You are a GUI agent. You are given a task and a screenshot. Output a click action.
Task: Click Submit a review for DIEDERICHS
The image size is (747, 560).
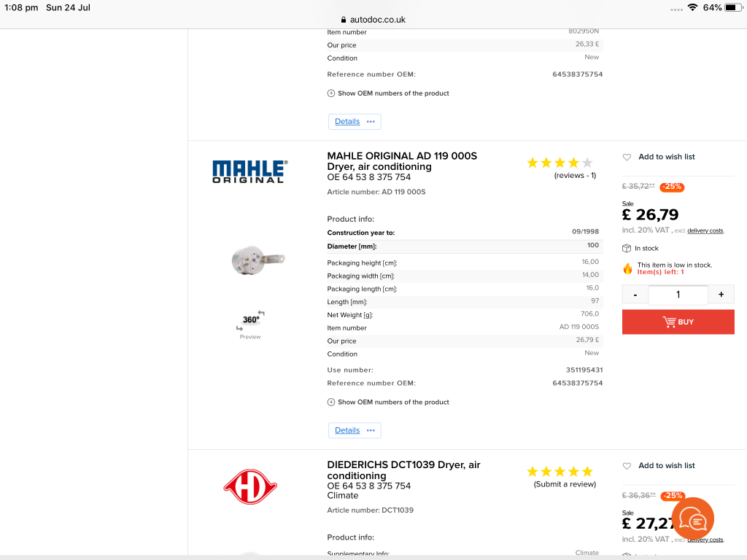(x=565, y=484)
